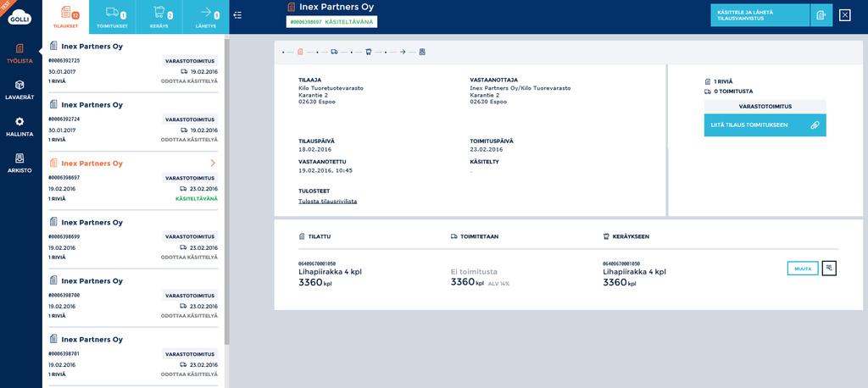Viewport: 868px width, 388px height.
Task: Click Ei toimitusta text in Toimitetaan column
Action: tap(474, 272)
